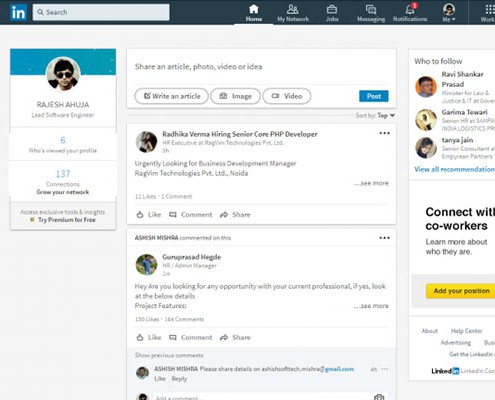495x400 pixels.
Task: Expand the Me profile dropdown
Action: click(449, 13)
